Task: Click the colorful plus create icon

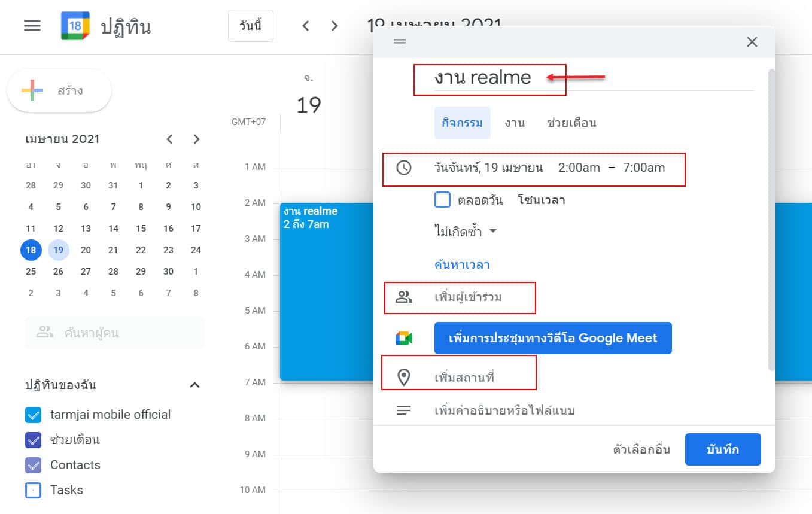Action: pyautogui.click(x=32, y=90)
